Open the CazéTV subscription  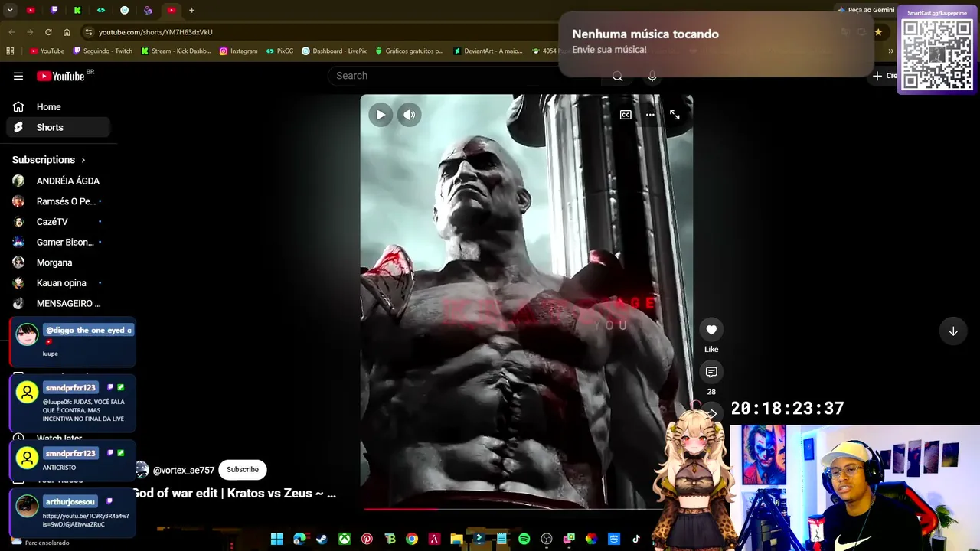[x=58, y=222]
